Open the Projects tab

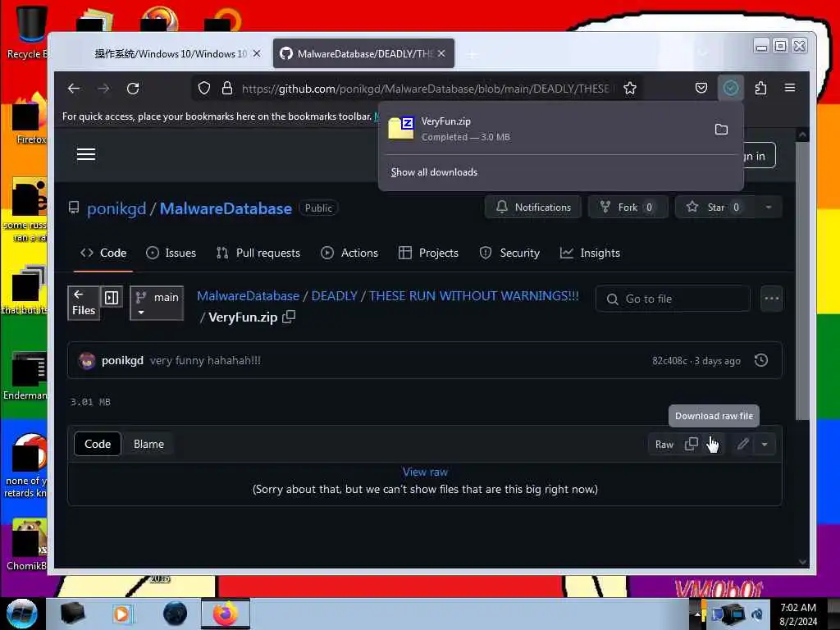(428, 253)
